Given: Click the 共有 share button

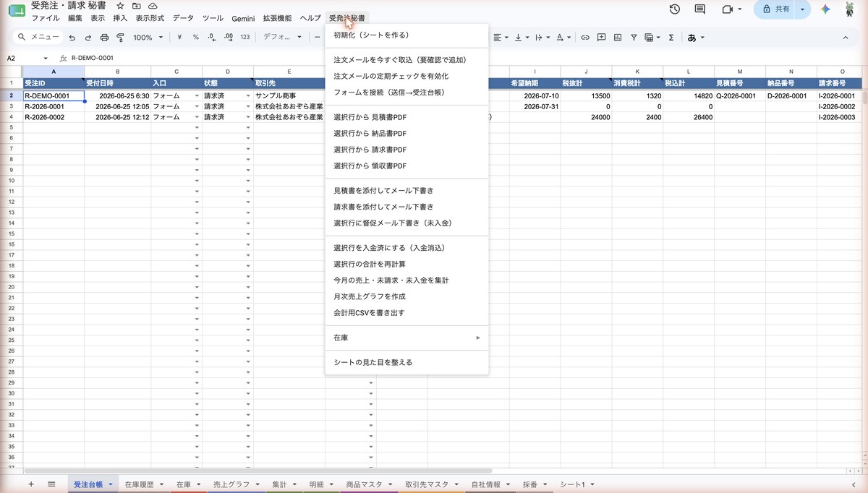Looking at the screenshot, I should (775, 9).
